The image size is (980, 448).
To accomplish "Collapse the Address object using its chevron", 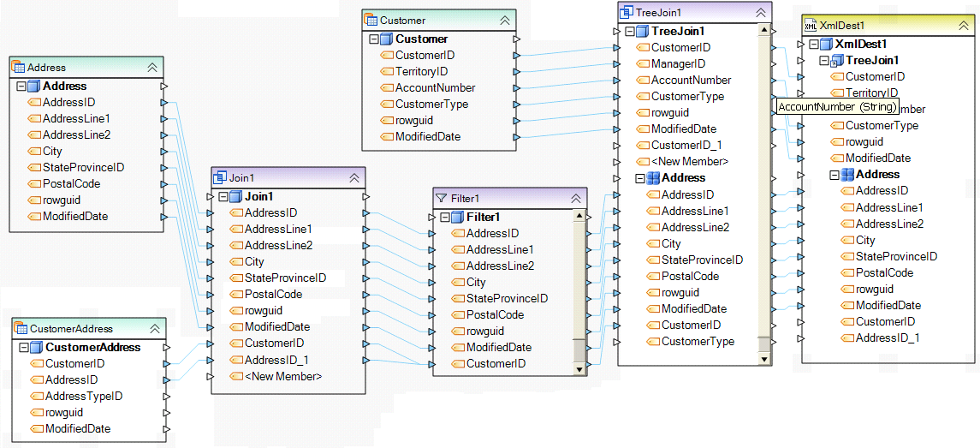I will click(152, 67).
